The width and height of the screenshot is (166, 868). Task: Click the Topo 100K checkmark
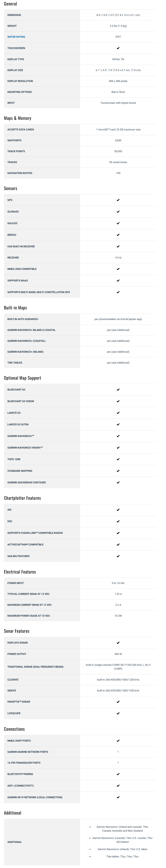point(118,459)
